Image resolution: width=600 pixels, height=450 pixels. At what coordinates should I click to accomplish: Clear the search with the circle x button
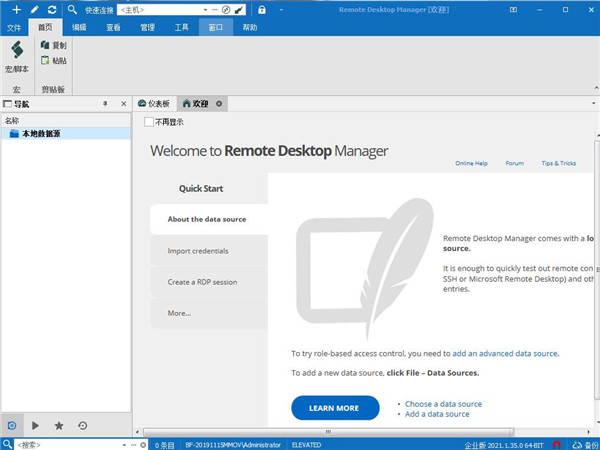143,445
